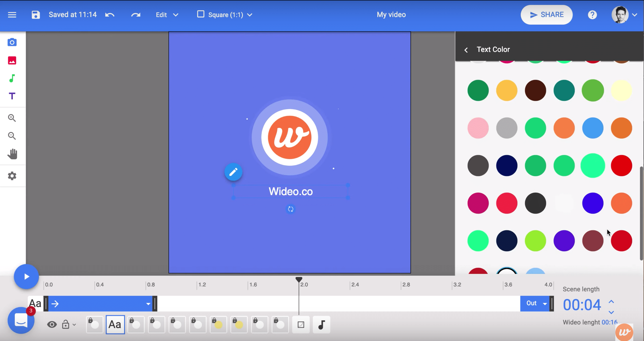Pick the magenta color swatch
Viewport: 644px width, 341px height.
478,203
